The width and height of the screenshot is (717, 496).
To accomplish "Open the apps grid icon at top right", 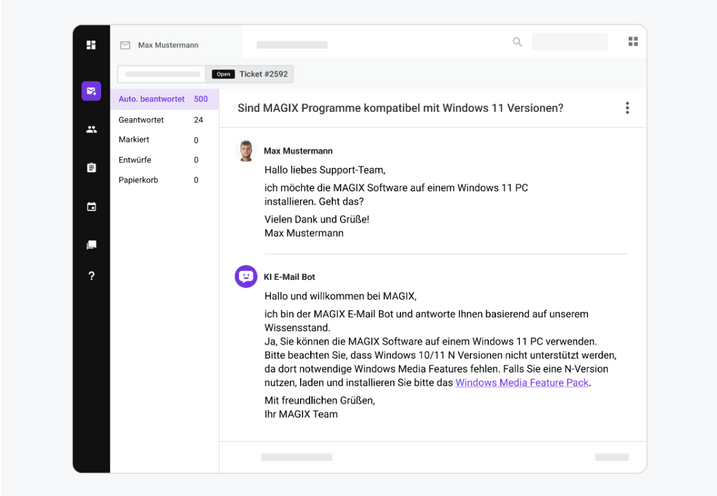I will click(x=633, y=42).
